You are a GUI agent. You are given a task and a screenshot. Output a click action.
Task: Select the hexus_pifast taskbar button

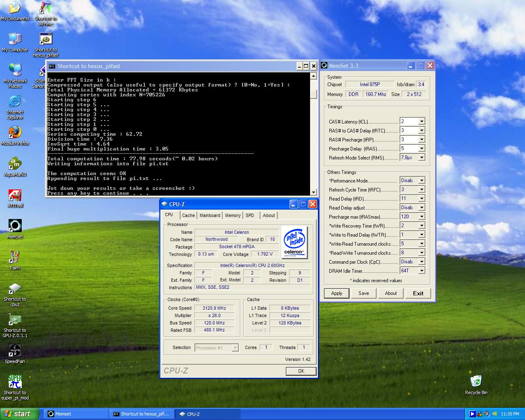point(142,414)
